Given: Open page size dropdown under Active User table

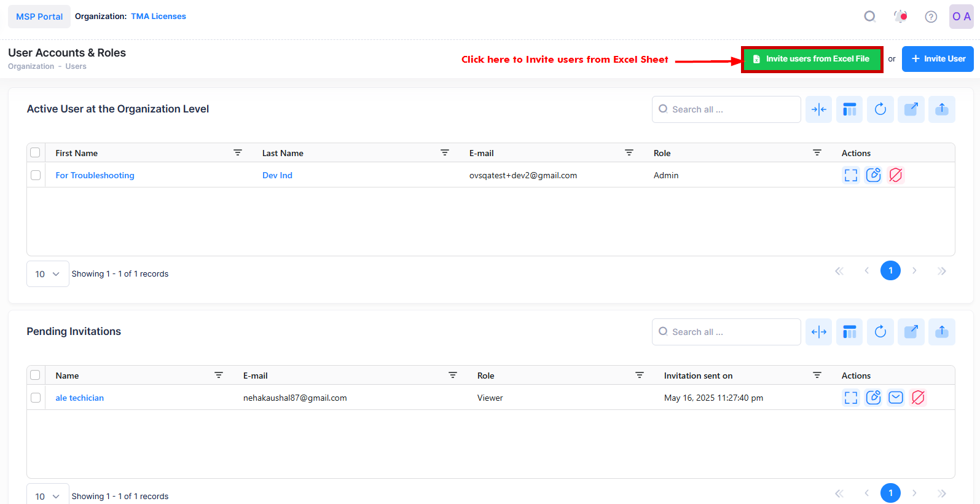Looking at the screenshot, I should click(x=47, y=274).
